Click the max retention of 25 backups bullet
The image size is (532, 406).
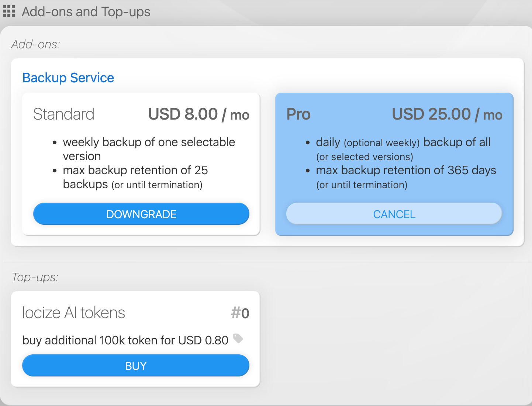click(x=135, y=177)
